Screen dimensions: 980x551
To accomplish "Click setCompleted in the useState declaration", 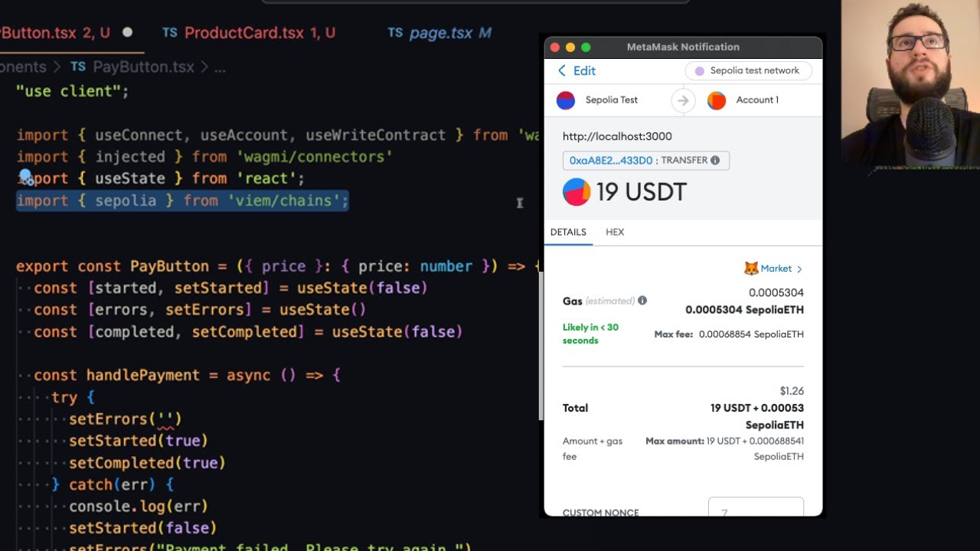I will click(243, 331).
